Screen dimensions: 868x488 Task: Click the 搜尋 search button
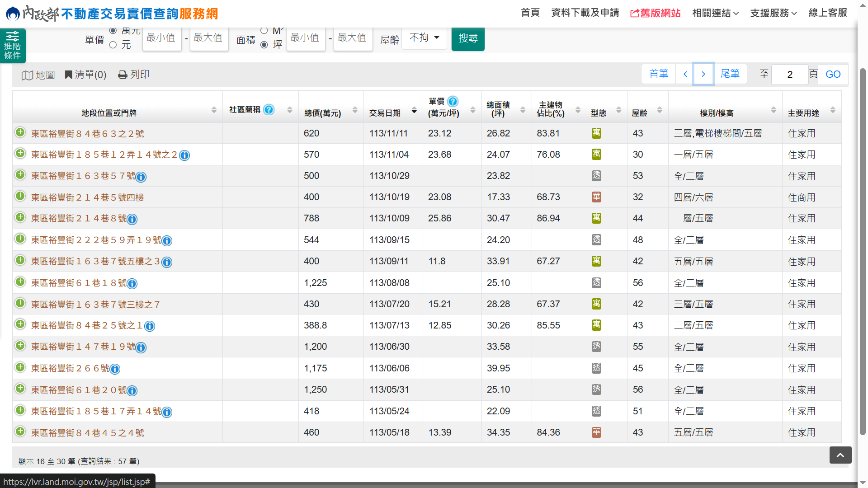click(x=468, y=38)
